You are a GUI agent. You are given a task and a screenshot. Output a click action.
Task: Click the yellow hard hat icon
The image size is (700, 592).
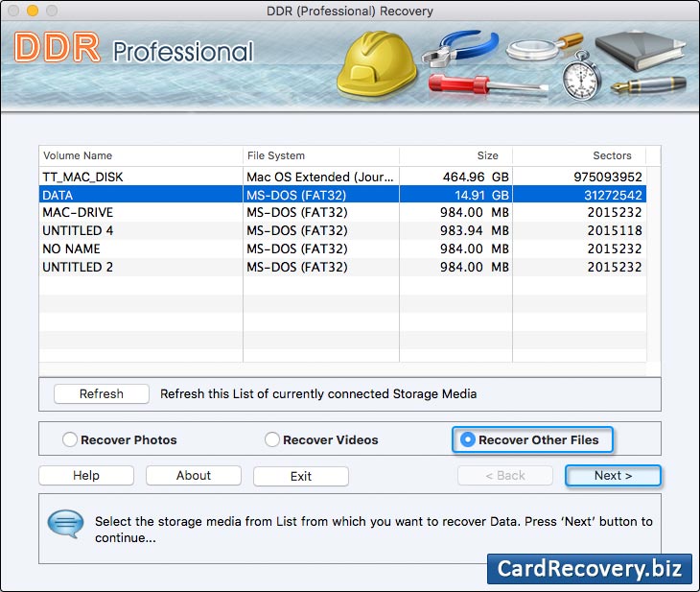tap(376, 63)
